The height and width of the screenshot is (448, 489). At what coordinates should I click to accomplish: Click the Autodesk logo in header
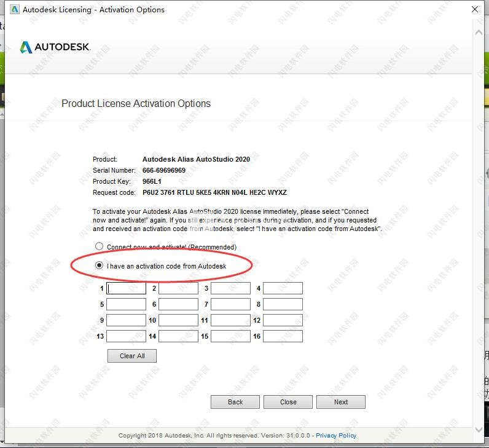pos(55,47)
